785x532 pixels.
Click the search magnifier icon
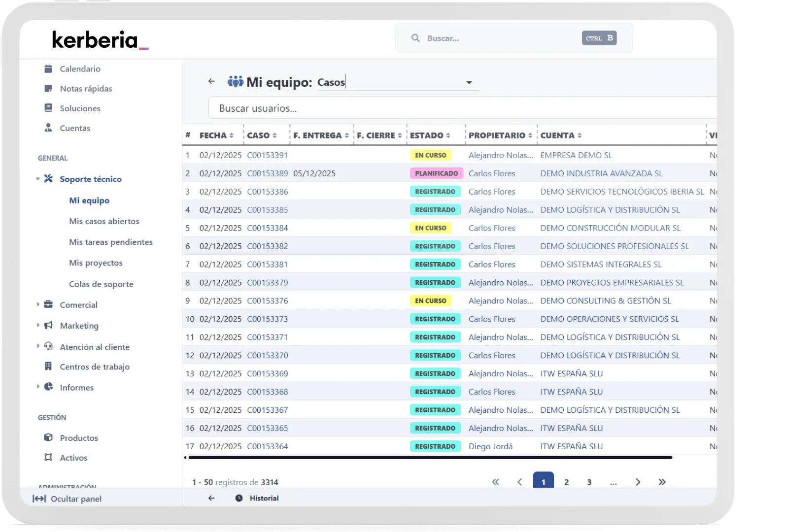416,38
